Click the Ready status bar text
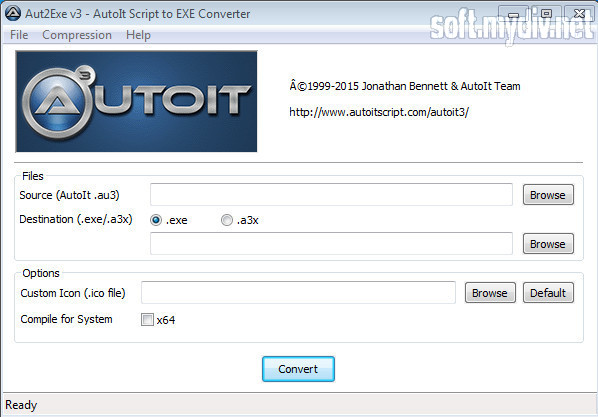 (x=21, y=405)
